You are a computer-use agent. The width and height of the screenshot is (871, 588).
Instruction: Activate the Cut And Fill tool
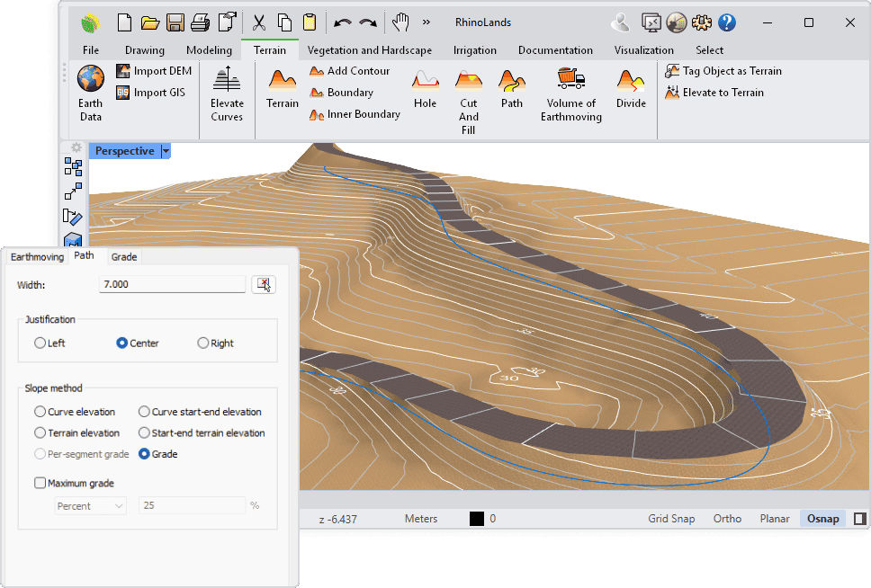(468, 93)
